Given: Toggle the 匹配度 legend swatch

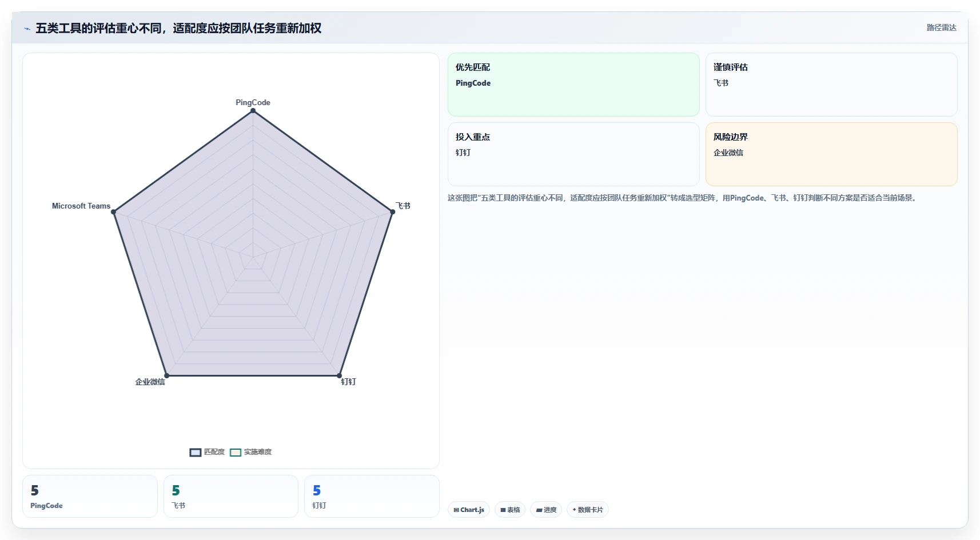Looking at the screenshot, I should 196,453.
